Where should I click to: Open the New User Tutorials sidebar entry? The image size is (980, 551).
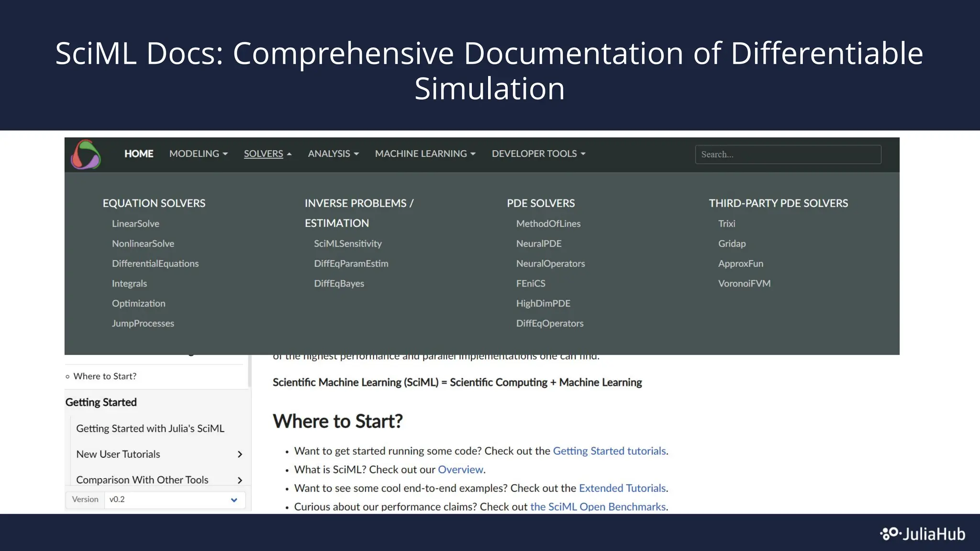pos(118,454)
